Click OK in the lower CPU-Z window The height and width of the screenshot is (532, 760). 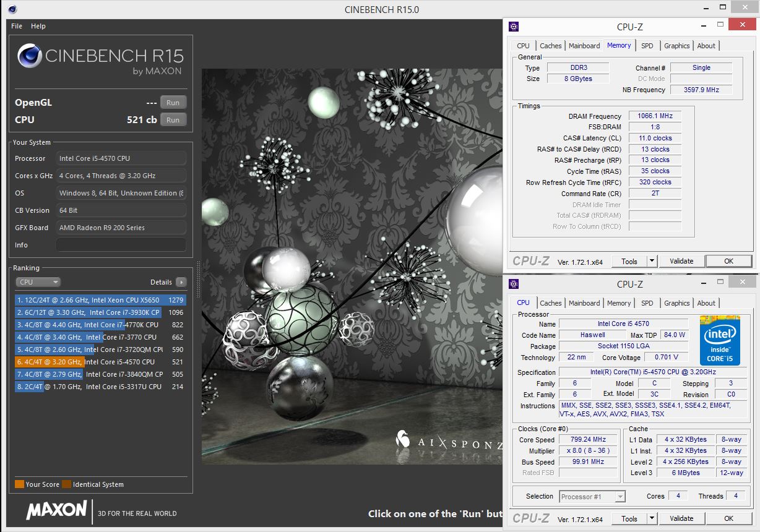pyautogui.click(x=728, y=518)
